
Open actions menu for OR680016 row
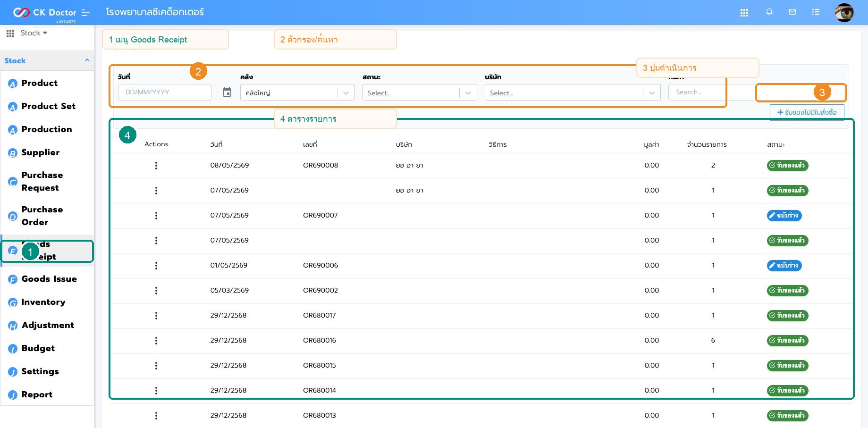[156, 341]
